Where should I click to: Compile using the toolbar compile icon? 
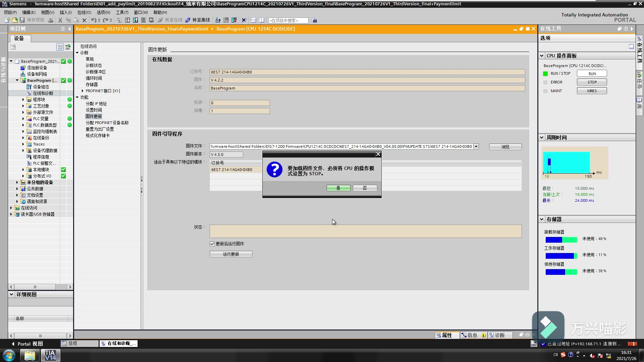click(119, 20)
